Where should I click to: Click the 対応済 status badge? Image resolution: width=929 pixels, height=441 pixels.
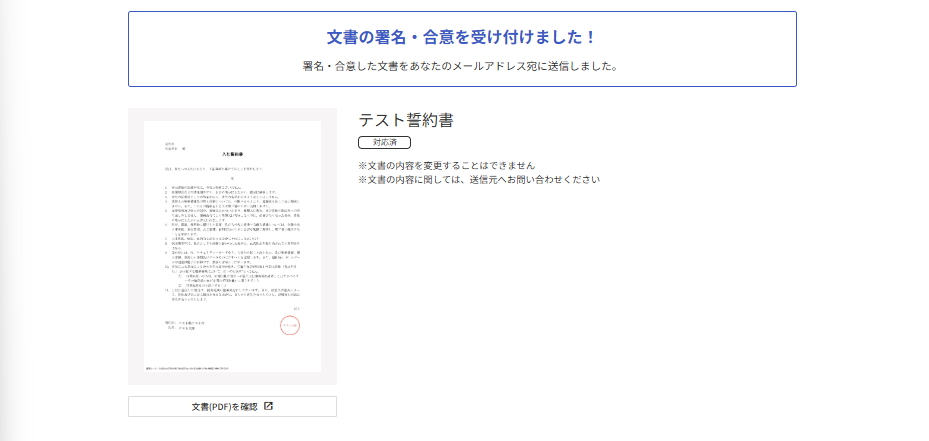tap(385, 142)
